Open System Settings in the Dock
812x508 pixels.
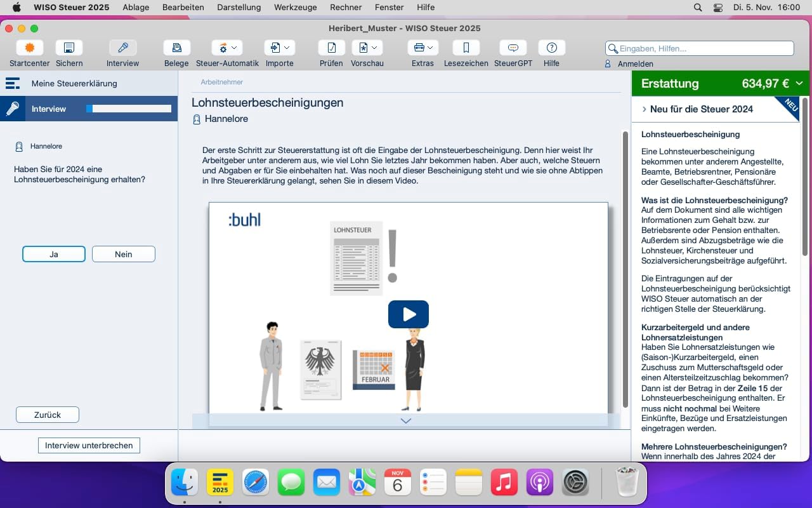click(x=575, y=483)
